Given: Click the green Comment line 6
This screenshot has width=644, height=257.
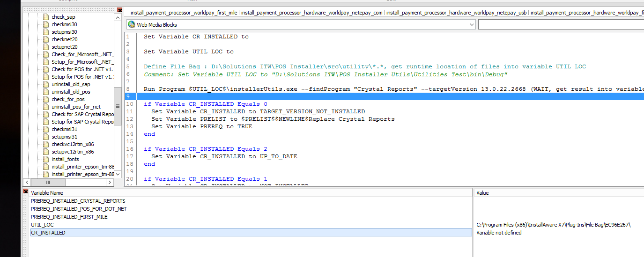Looking at the screenshot, I should point(326,74).
